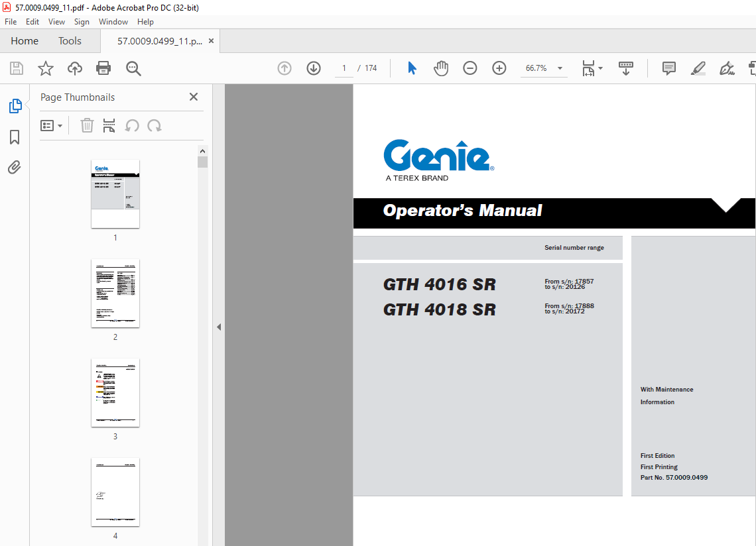Switch to the Tools tab
The image size is (756, 546).
[70, 41]
